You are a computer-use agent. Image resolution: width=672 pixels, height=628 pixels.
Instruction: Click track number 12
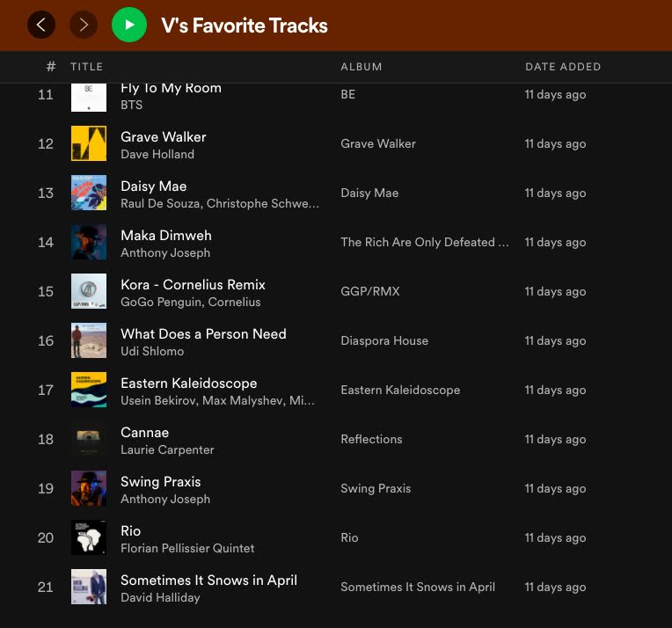46,143
